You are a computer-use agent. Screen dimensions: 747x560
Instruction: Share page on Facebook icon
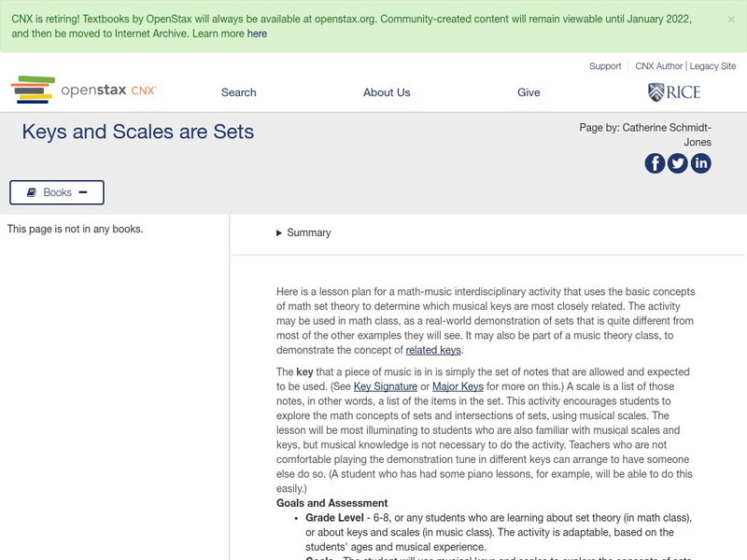[655, 163]
